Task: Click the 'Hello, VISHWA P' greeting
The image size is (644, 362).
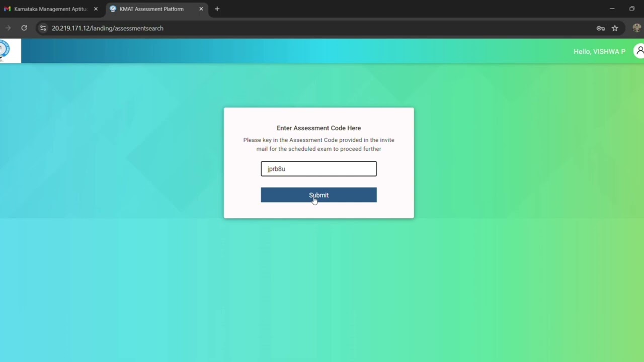Action: pyautogui.click(x=599, y=52)
